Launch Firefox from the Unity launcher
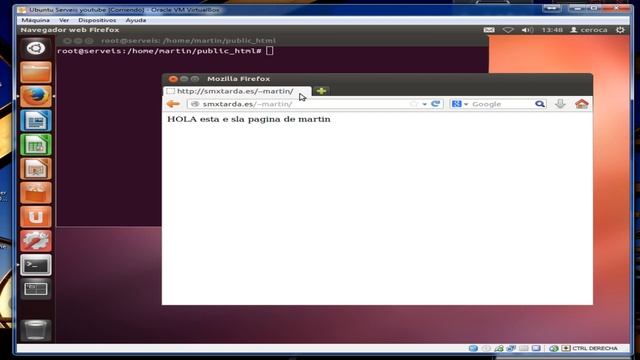The image size is (640, 360). point(36,96)
